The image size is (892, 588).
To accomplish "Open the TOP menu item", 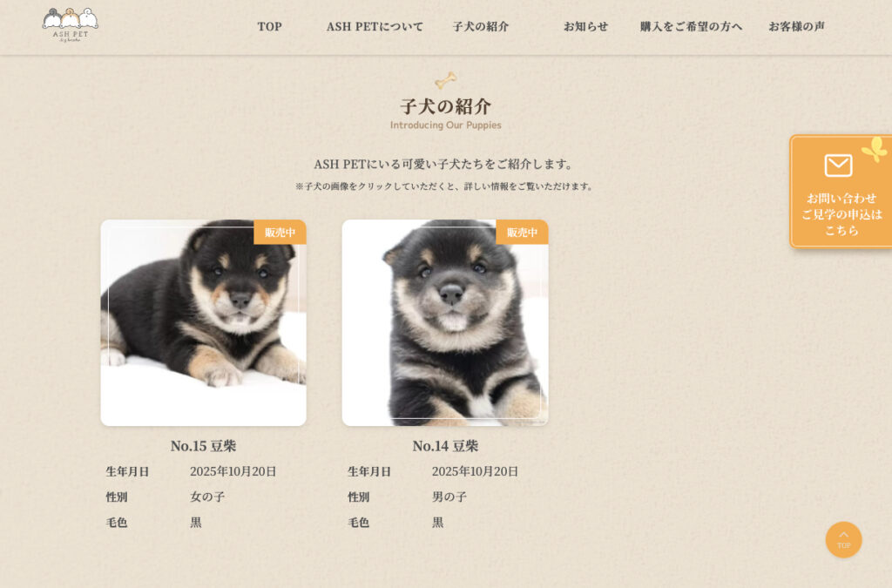I will (270, 27).
